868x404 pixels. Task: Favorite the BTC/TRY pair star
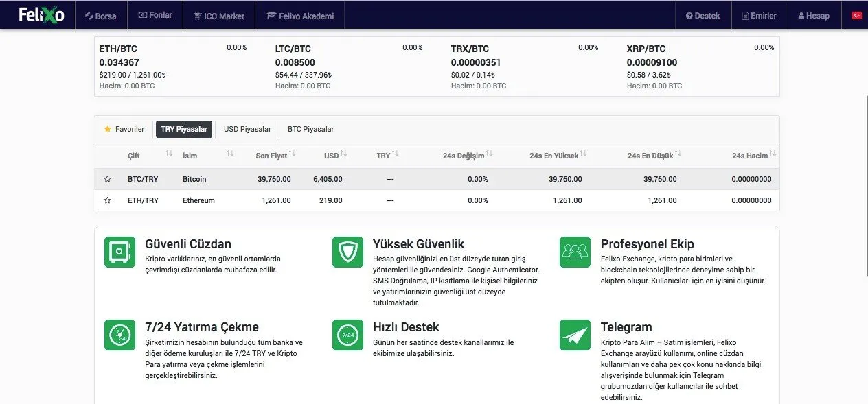(107, 179)
